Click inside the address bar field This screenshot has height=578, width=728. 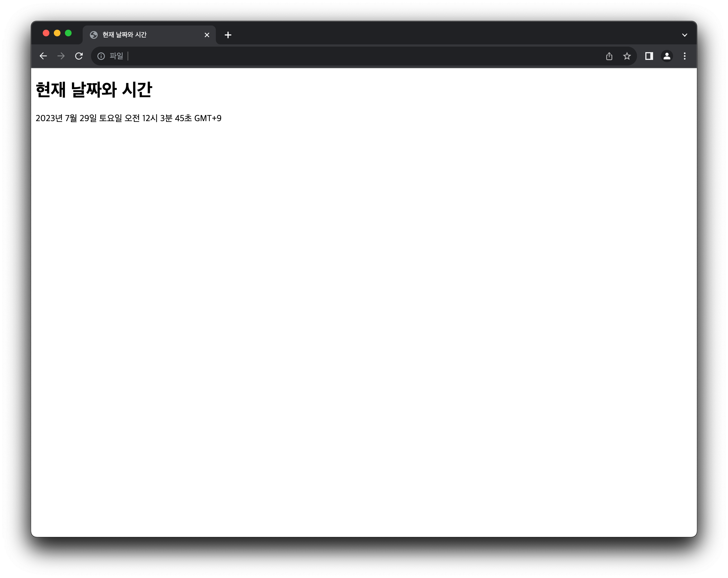(338, 56)
